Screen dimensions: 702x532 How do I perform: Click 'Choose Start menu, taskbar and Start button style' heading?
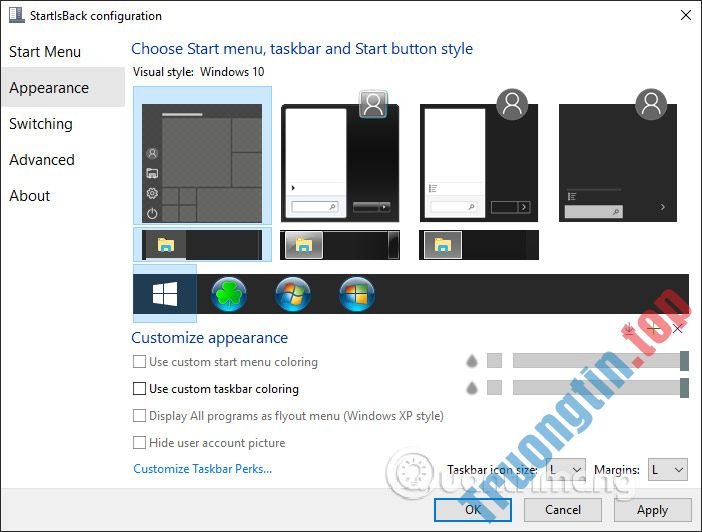(302, 49)
